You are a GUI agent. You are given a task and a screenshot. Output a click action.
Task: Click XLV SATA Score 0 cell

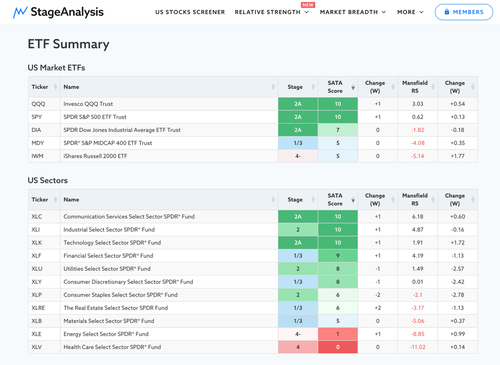(x=338, y=347)
